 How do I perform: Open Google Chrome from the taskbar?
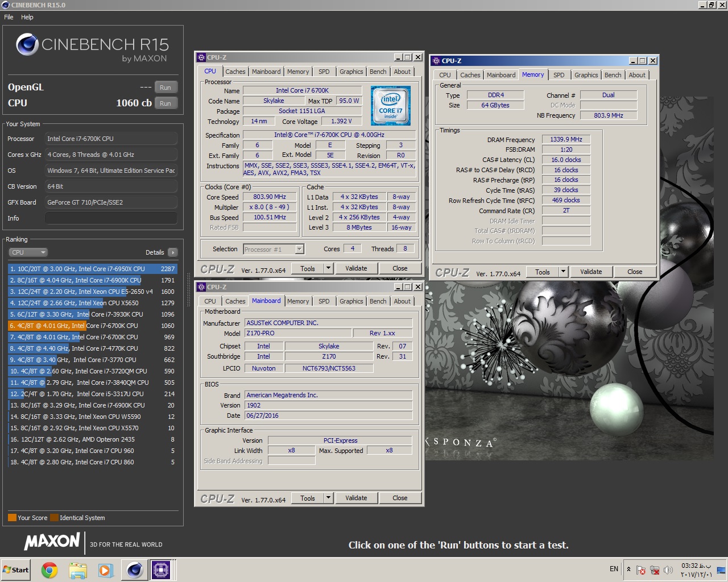[x=49, y=569]
